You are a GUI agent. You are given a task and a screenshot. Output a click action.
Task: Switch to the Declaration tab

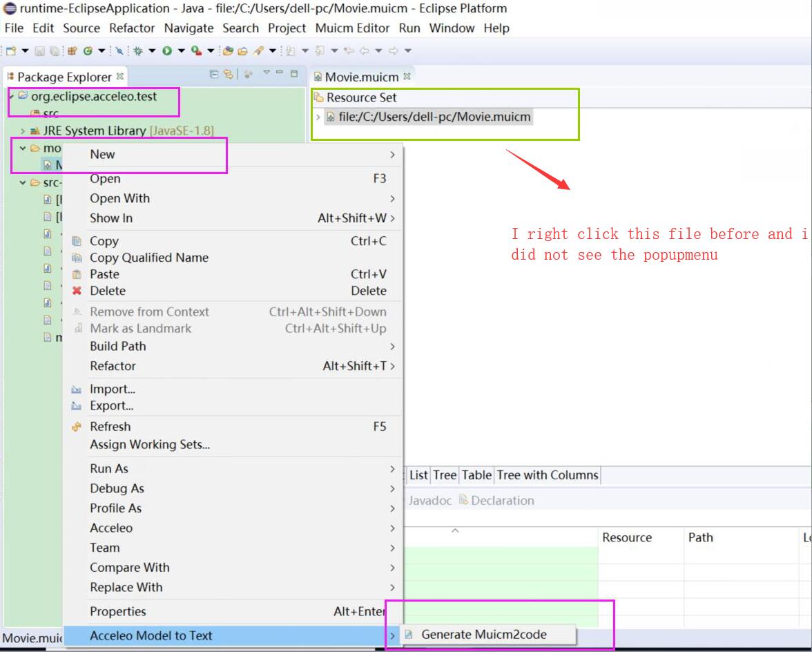[496, 500]
